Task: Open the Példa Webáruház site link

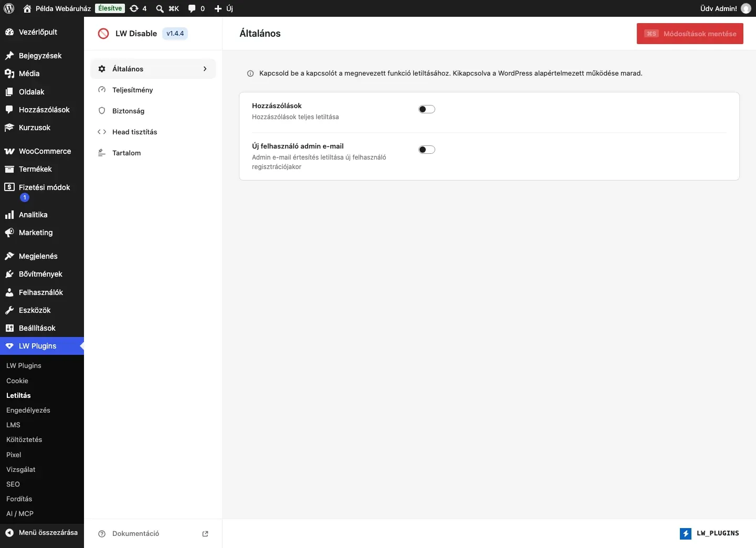Action: pyautogui.click(x=57, y=8)
